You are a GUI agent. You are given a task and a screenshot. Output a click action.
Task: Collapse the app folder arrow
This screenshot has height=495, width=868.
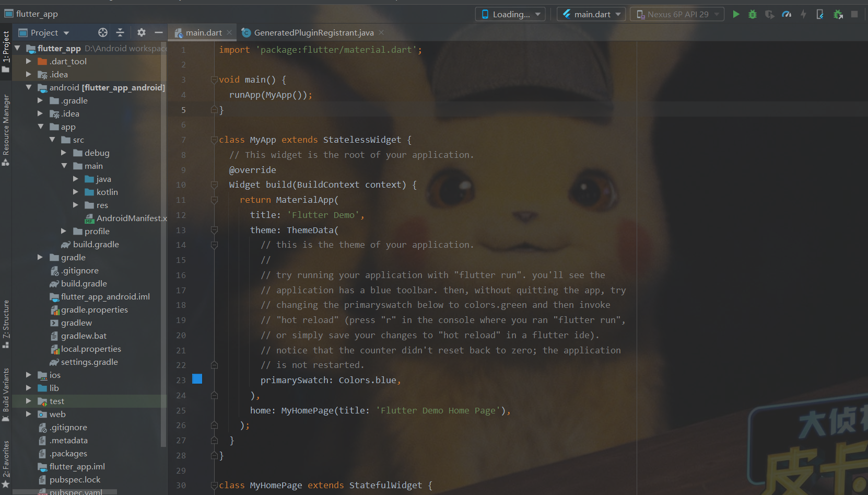41,126
